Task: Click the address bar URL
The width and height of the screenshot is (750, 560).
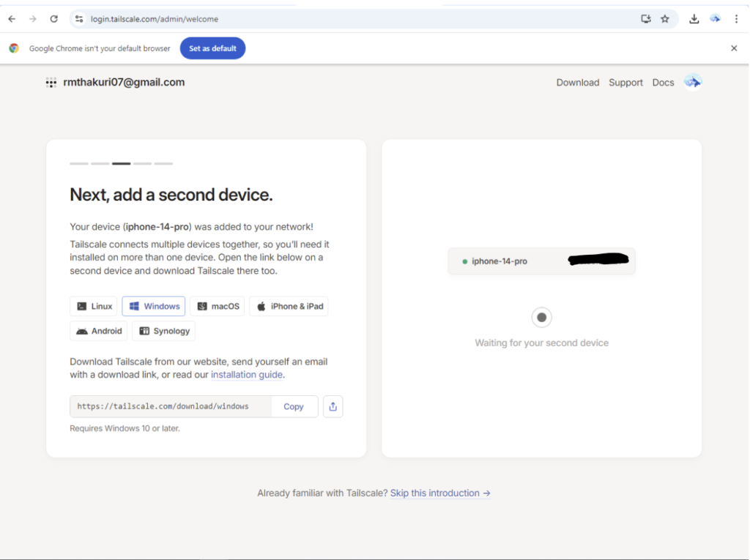Action: coord(155,19)
